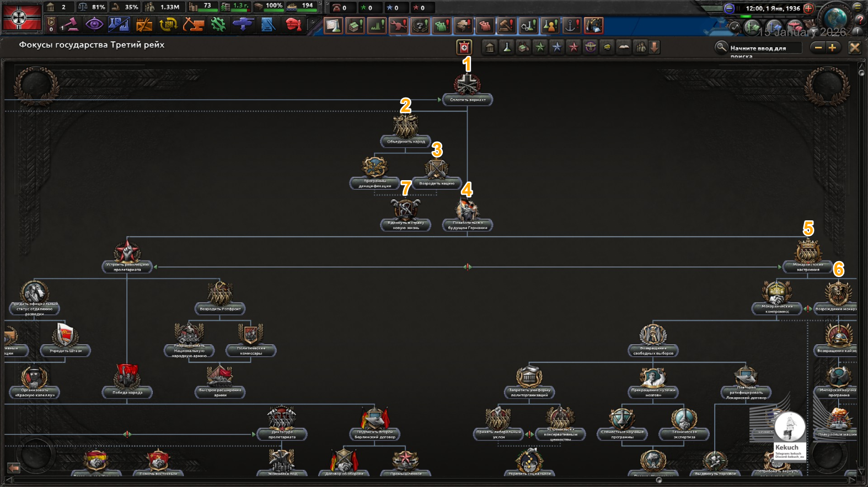Click the focus search input field
Screen dimensions: 868x487
(765, 48)
